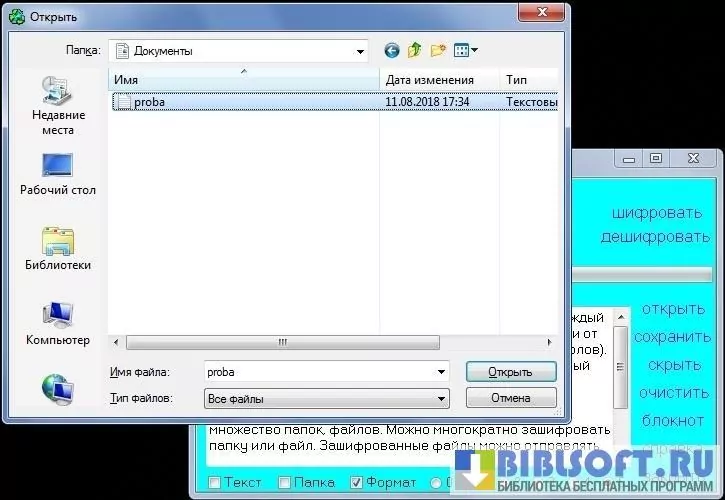
Task: Enable the Текст checkbox
Action: pos(215,483)
